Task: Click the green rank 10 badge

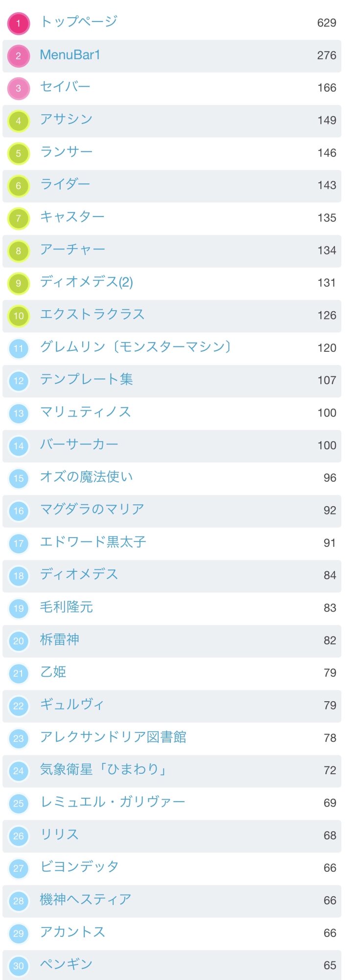Action: click(19, 316)
